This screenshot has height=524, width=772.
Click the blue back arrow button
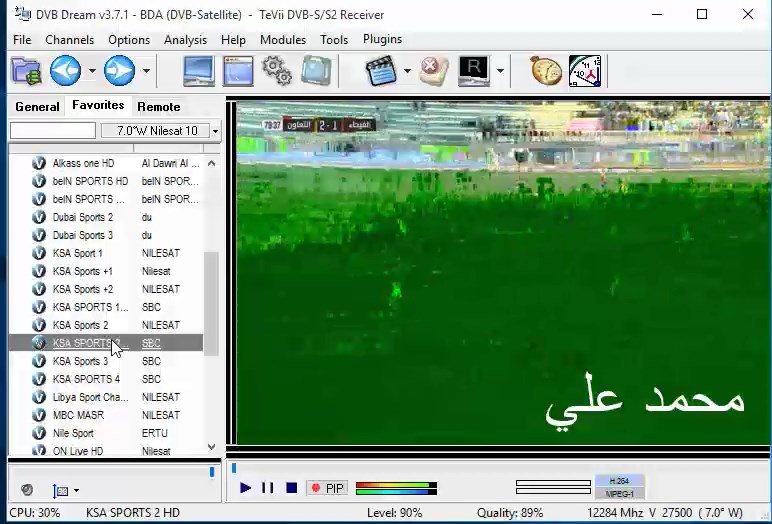click(x=65, y=71)
